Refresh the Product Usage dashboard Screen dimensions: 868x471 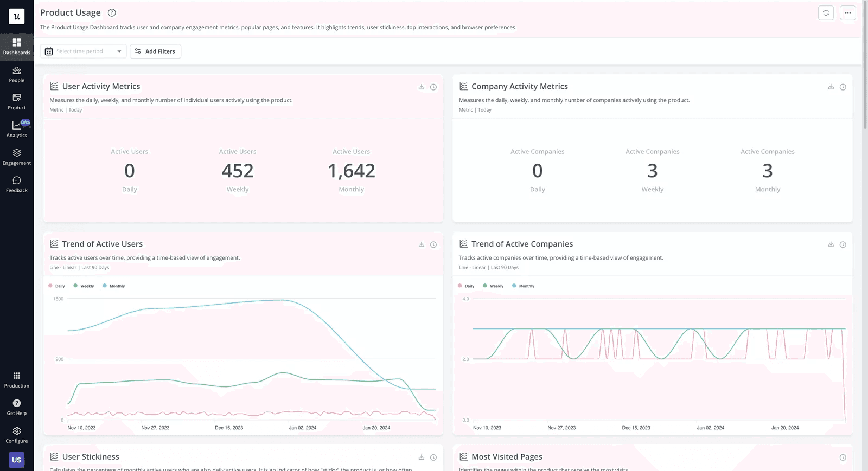point(826,13)
